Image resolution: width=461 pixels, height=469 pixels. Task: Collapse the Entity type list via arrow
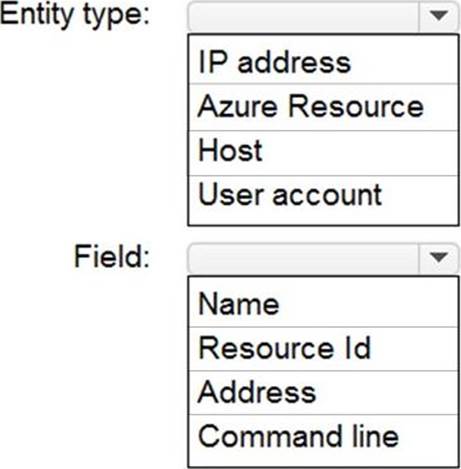[x=439, y=15]
